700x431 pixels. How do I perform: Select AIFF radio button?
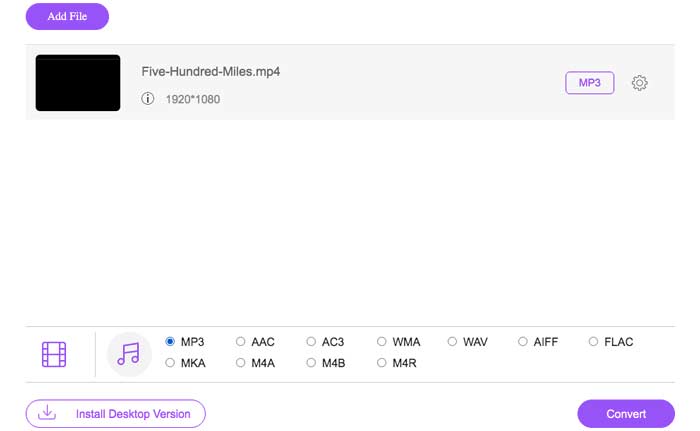pos(523,342)
